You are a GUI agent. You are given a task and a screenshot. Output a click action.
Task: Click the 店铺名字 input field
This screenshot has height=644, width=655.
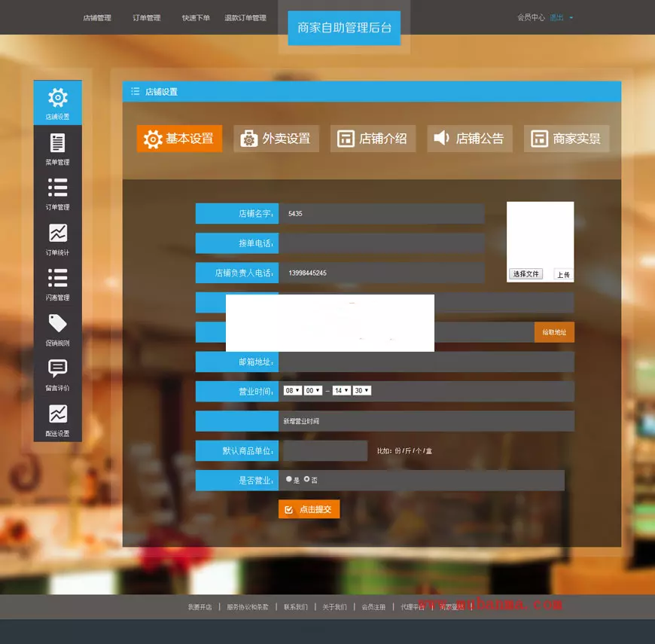pos(382,214)
